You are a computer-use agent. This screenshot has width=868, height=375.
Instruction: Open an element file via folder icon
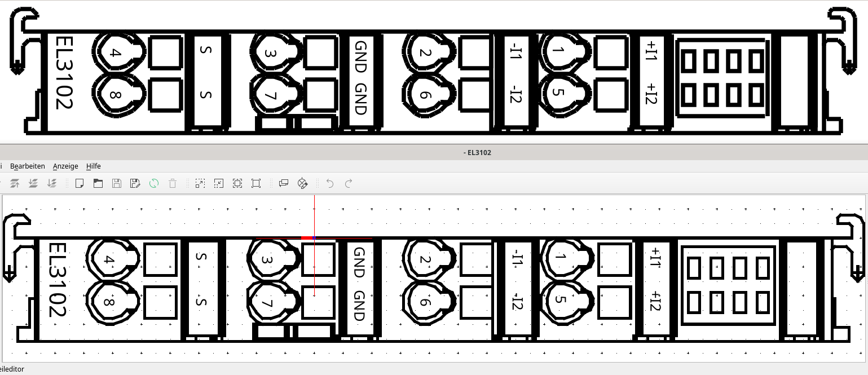point(98,183)
